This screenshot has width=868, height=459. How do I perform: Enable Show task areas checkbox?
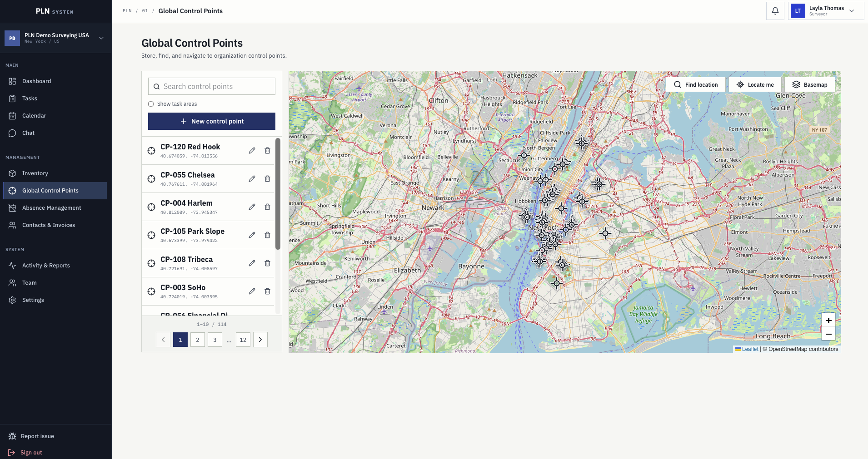[x=151, y=104]
